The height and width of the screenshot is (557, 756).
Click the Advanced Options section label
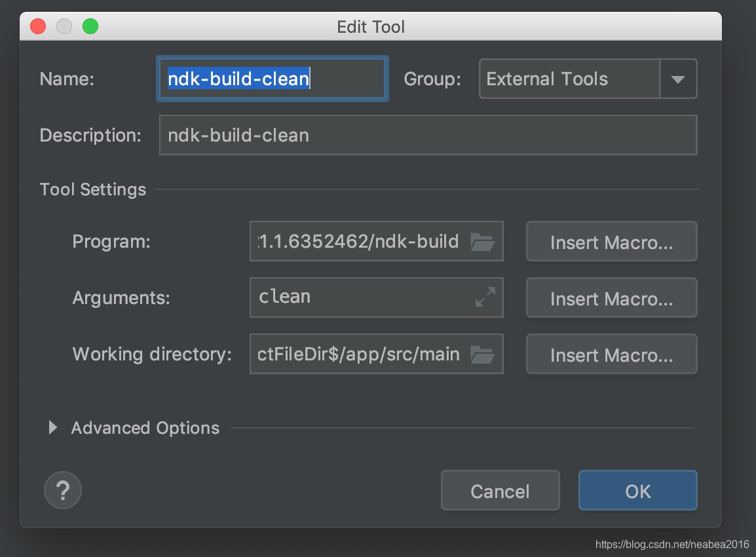coord(145,428)
